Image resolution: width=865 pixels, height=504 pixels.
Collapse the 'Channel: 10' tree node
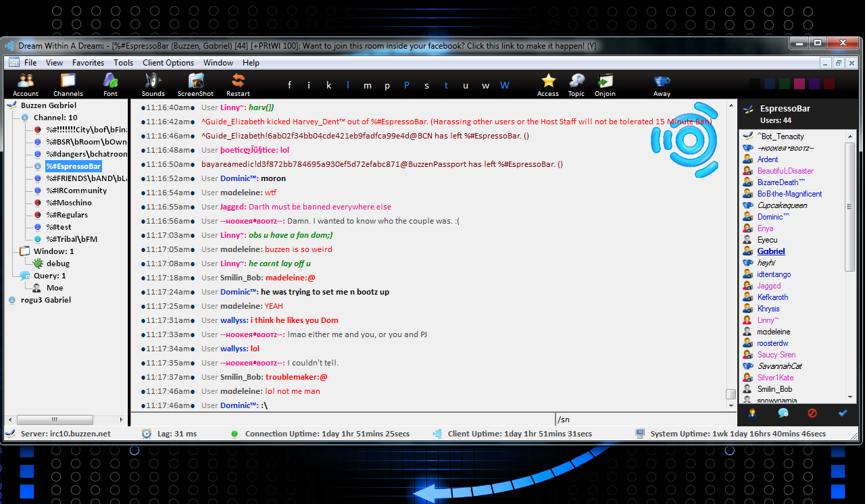(55, 118)
